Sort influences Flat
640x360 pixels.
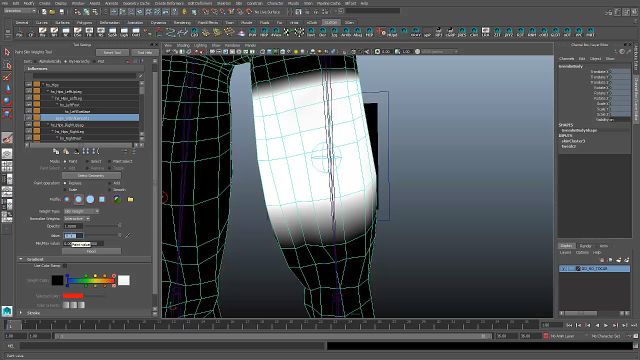pos(94,62)
